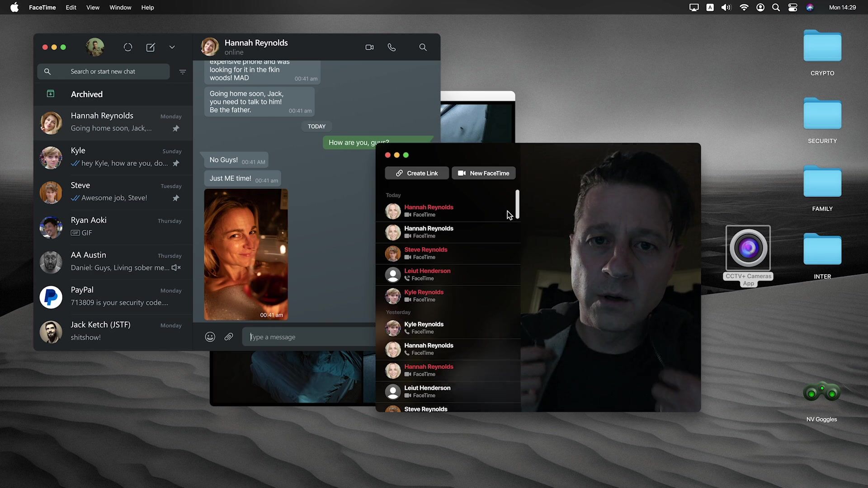This screenshot has width=868, height=488.
Task: Click the New FaceTime button
Action: pos(483,174)
